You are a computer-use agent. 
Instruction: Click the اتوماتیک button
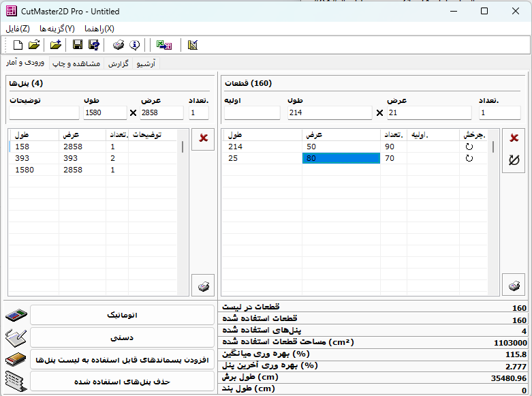[x=122, y=315]
